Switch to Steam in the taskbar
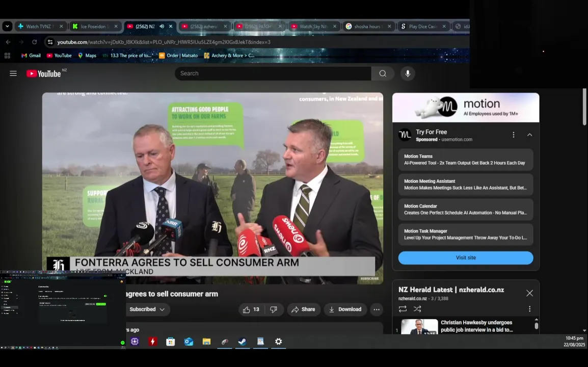 [x=242, y=342]
